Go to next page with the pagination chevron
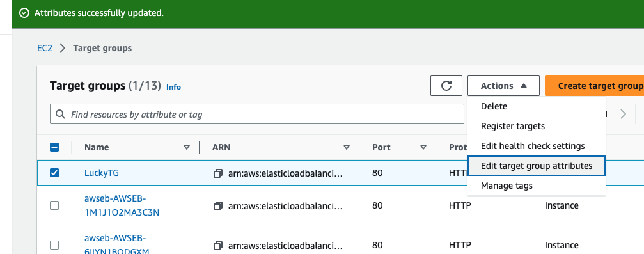 623,115
